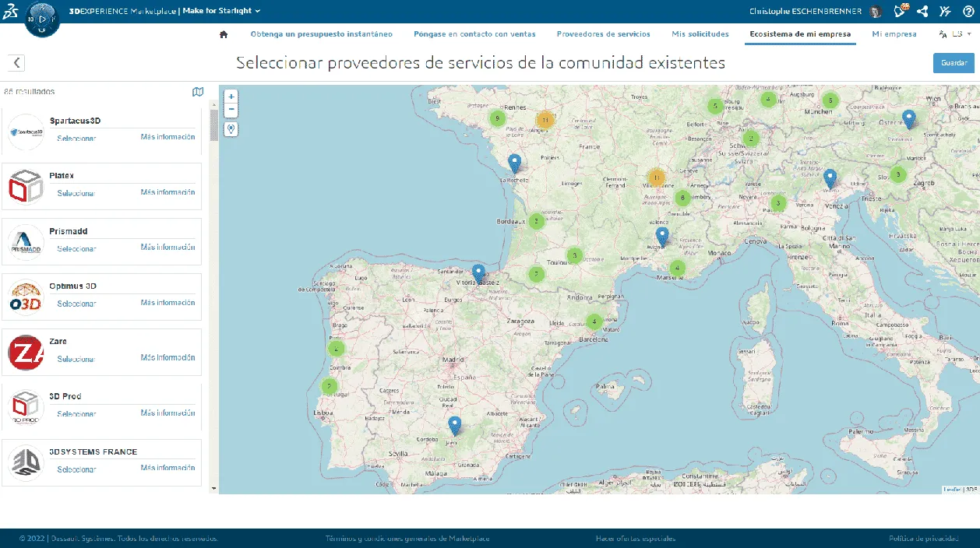Viewport: 980px width, 548px height.
Task: Click the notification icon with the orange badge
Action: tap(900, 12)
